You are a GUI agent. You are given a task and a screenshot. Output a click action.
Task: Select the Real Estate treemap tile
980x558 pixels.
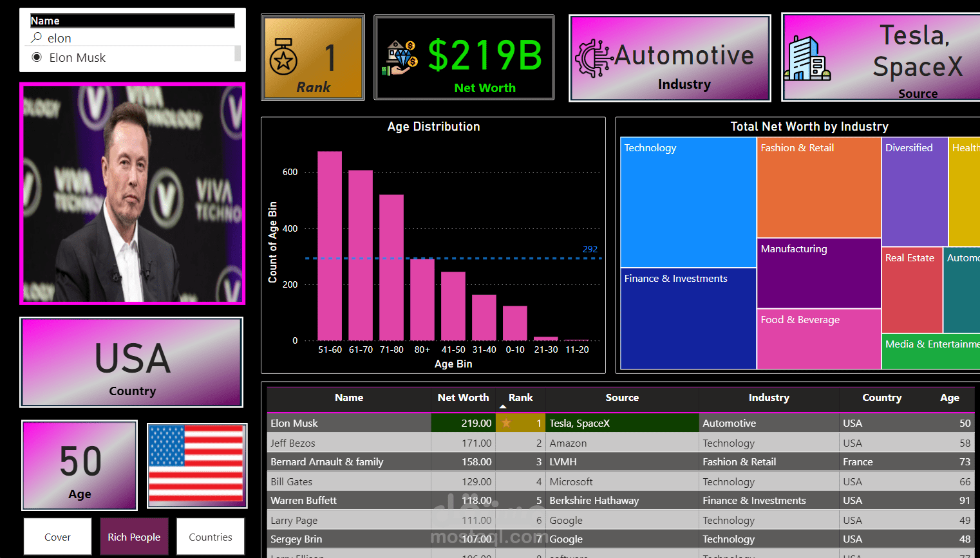[912, 290]
